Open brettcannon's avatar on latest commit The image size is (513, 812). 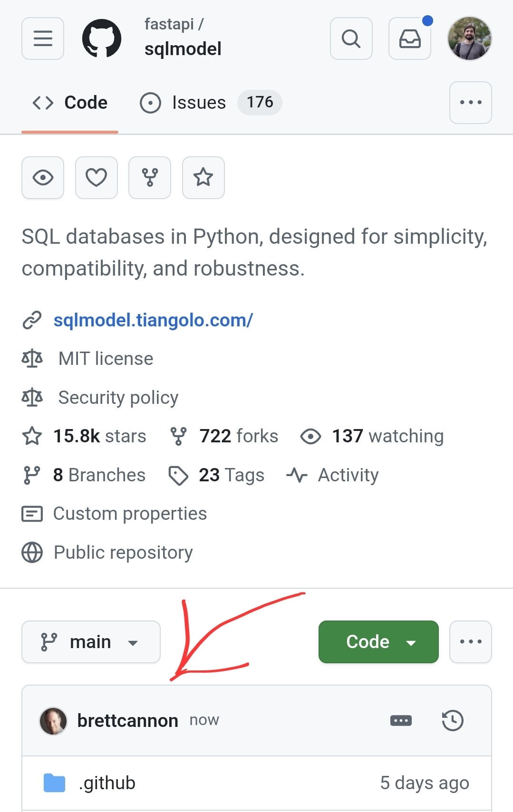click(x=53, y=721)
